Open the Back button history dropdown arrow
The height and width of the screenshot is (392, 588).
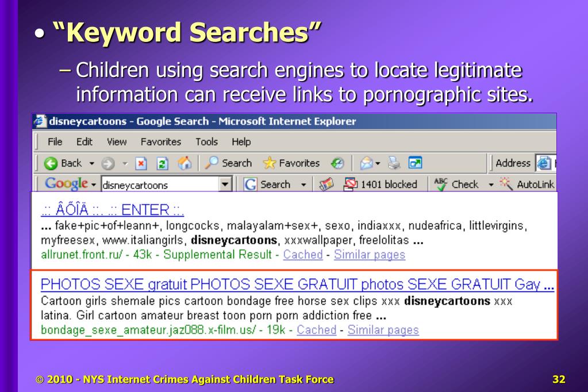(x=91, y=163)
